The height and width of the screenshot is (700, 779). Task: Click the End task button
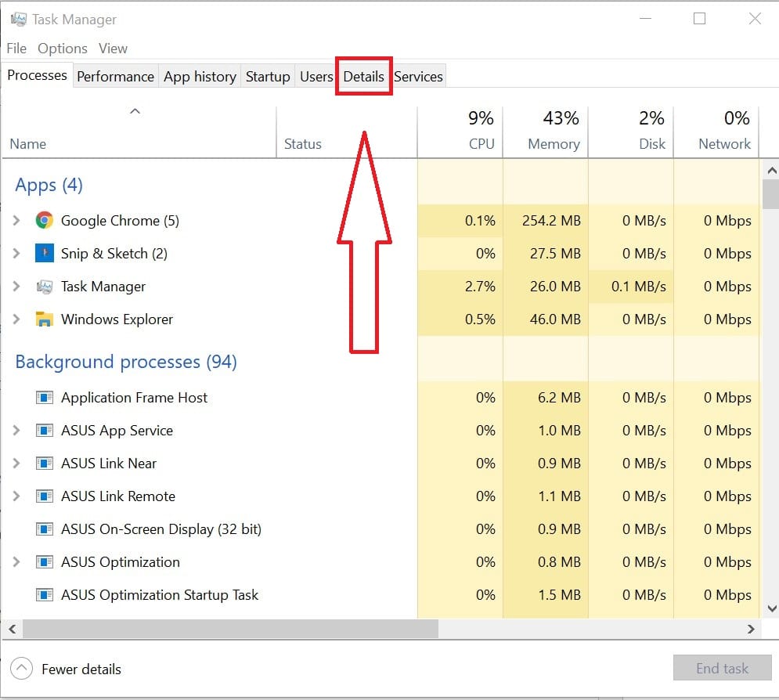[x=722, y=668]
